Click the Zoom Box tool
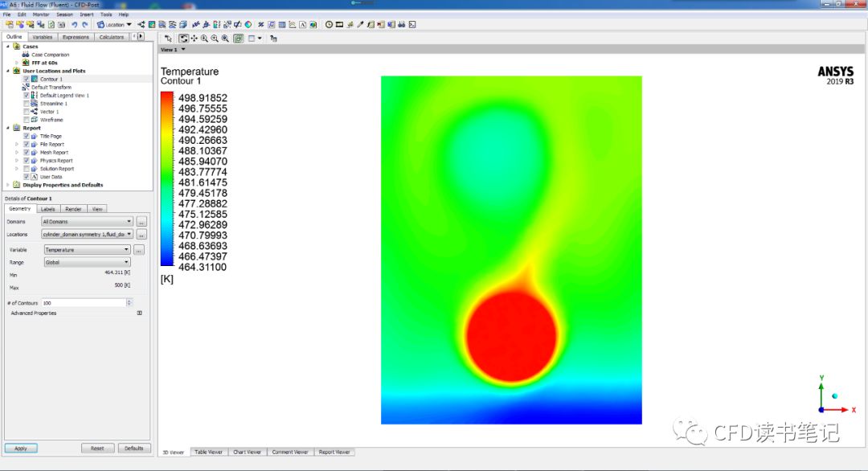Image resolution: width=868 pixels, height=471 pixels. coord(215,39)
